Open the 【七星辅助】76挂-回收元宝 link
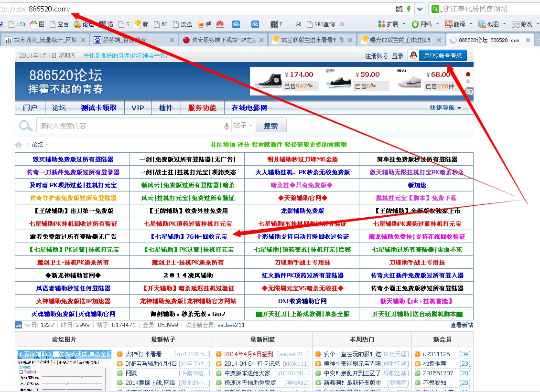This screenshot has width=540, height=392. click(x=189, y=237)
